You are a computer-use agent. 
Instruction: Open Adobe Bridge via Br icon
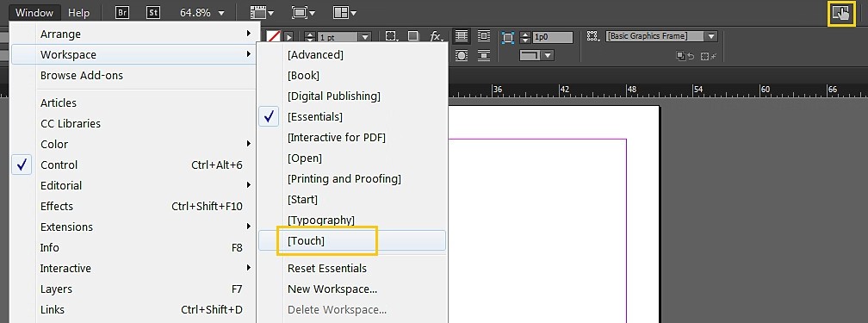click(121, 12)
